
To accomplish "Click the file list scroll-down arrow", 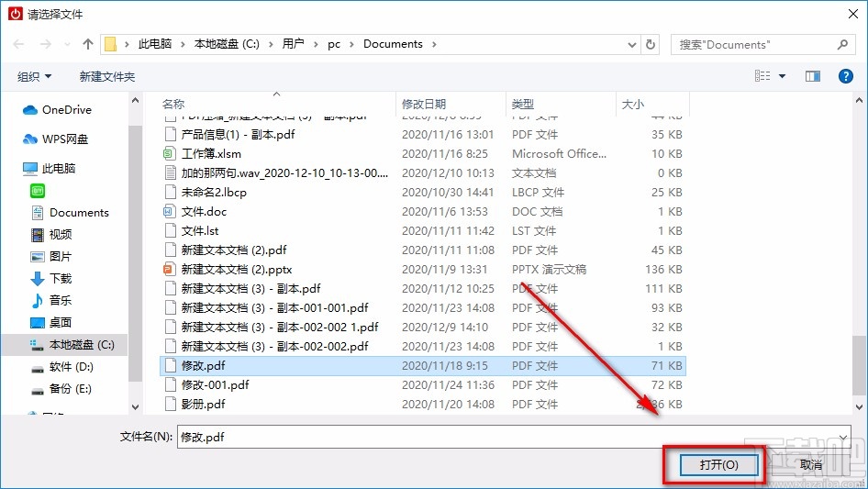I will [859, 407].
